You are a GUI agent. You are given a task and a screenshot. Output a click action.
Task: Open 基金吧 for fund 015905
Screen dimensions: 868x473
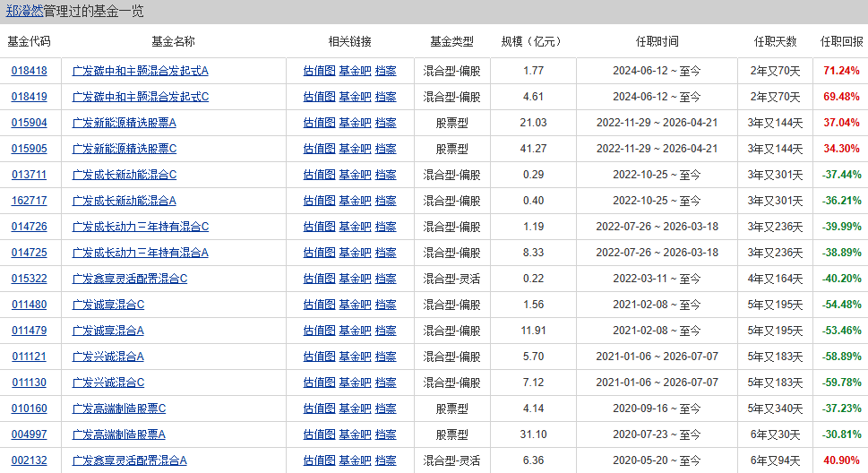click(x=355, y=149)
